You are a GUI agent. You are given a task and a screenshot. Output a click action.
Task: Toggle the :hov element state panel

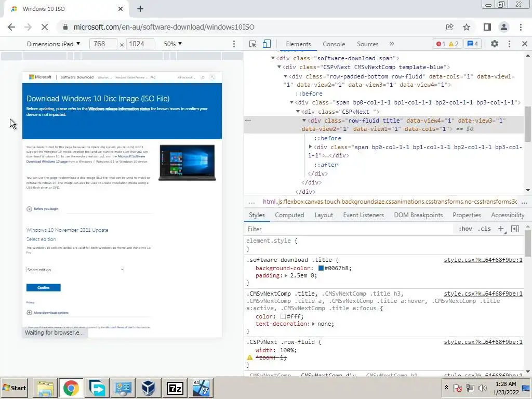465,229
